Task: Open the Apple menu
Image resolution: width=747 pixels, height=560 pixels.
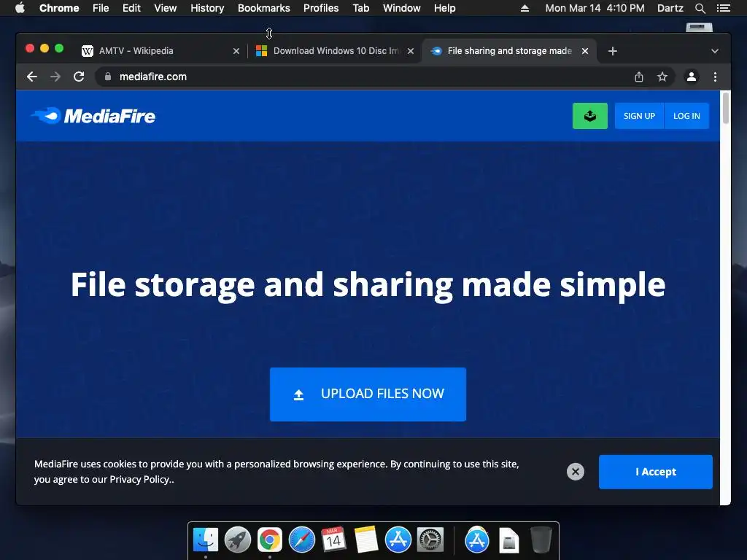Action: pyautogui.click(x=20, y=8)
